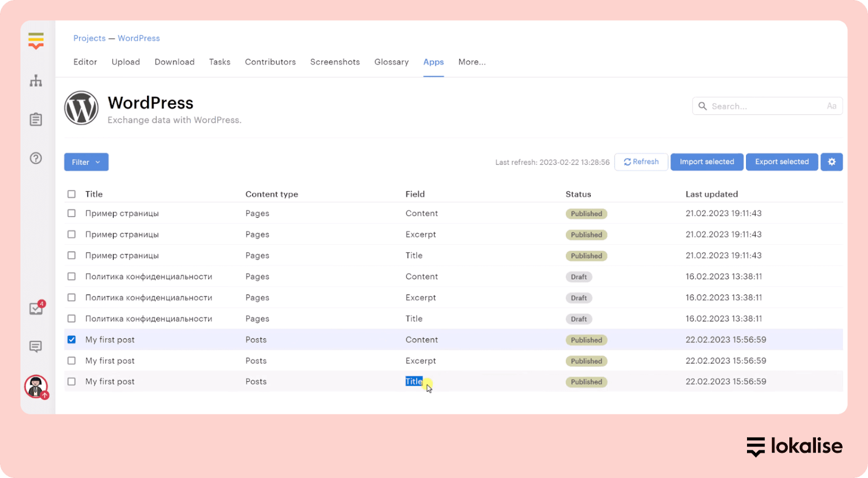Open WordPress settings gear button
This screenshot has width=868, height=478.
click(x=832, y=162)
